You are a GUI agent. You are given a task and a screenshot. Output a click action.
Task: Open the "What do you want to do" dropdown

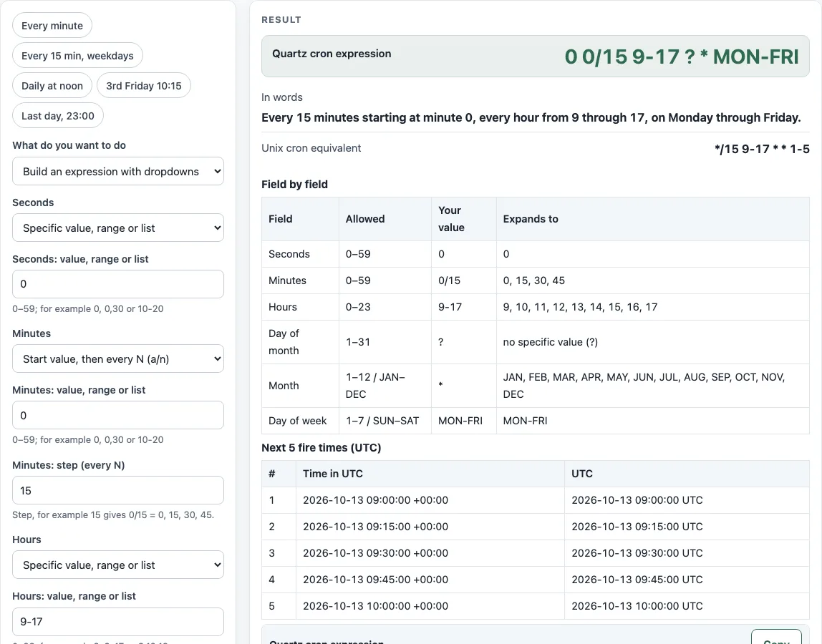click(x=118, y=171)
